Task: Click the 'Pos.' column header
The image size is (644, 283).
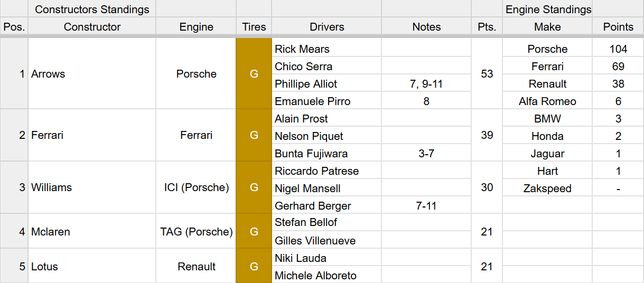Action: click(x=14, y=26)
